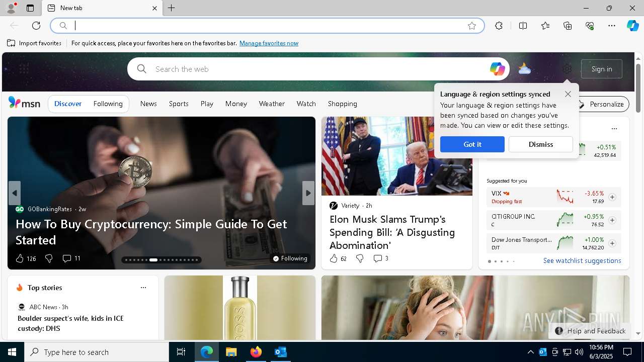The width and height of the screenshot is (644, 362).
Task: Open the Weather section
Action: click(272, 104)
